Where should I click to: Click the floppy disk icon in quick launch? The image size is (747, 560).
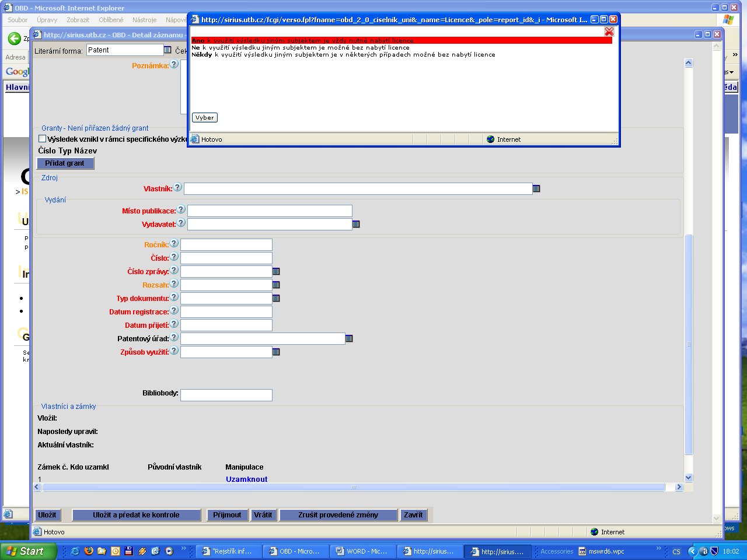tap(128, 551)
